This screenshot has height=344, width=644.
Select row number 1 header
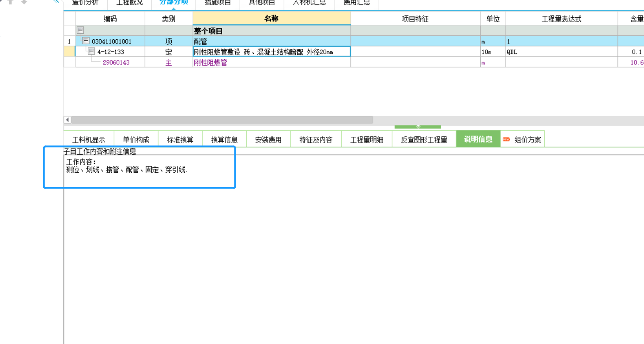pos(69,42)
